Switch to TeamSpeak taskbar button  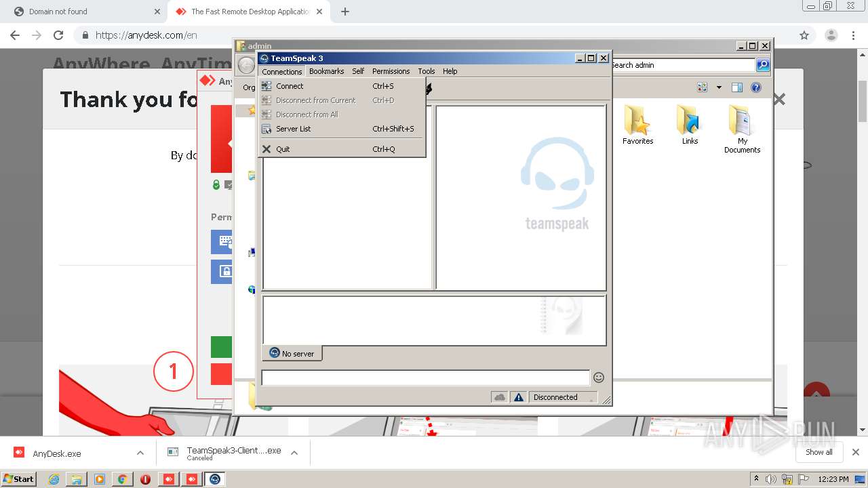[215, 479]
